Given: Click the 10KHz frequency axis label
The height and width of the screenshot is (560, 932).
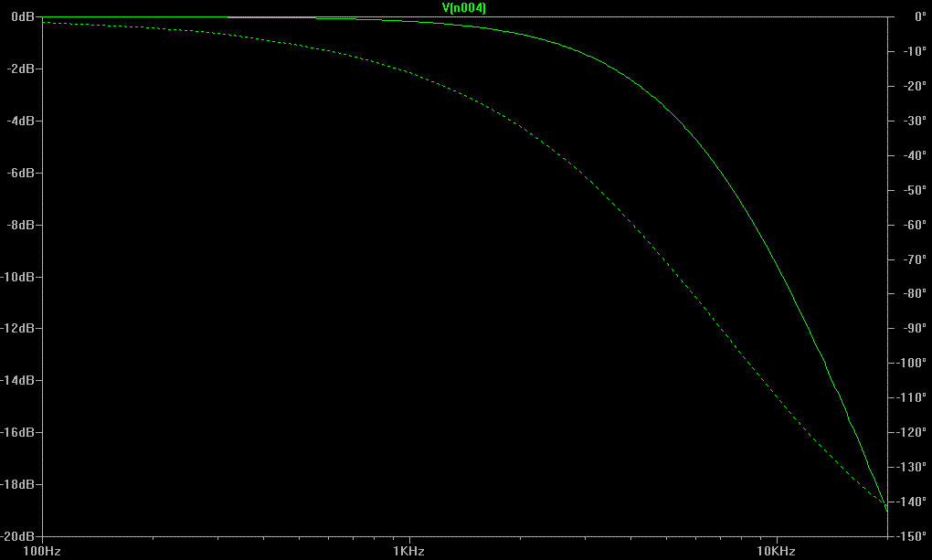Looking at the screenshot, I should 776,551.
